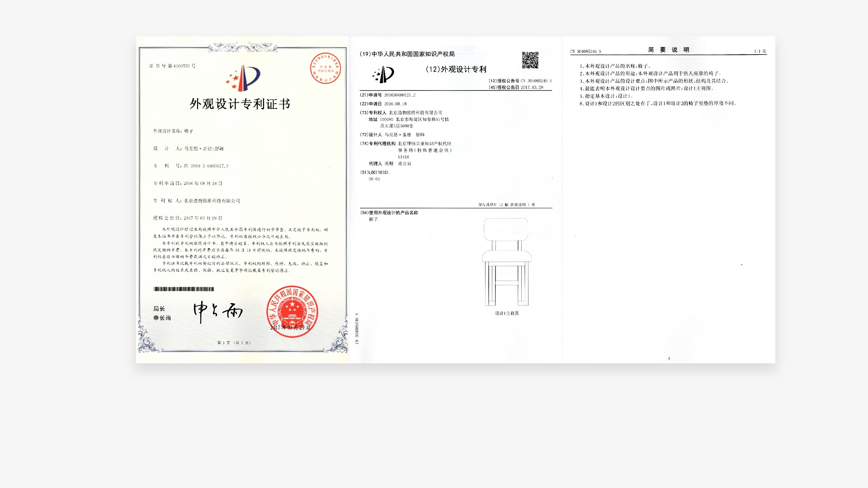Click the footer 第1页（共1页）

tap(234, 343)
